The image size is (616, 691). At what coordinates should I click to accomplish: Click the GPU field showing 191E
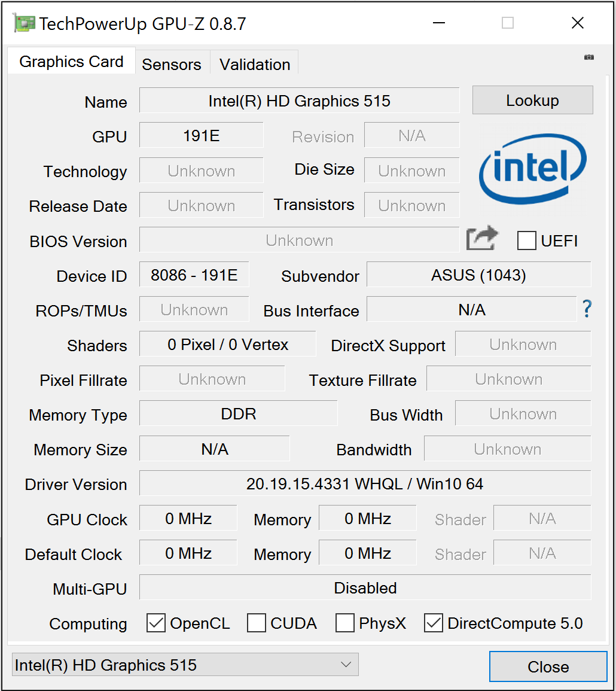pyautogui.click(x=202, y=135)
